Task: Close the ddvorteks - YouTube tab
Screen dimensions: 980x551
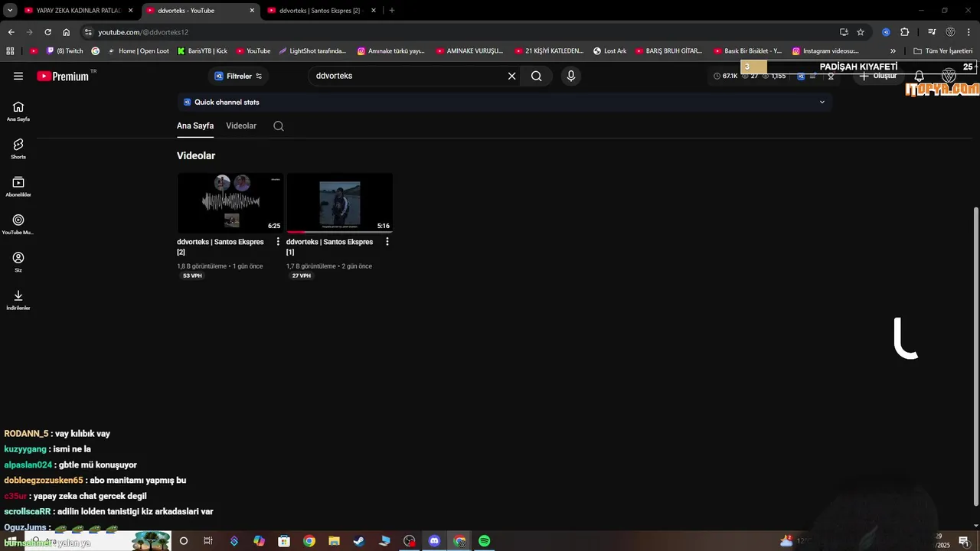Action: [252, 11]
